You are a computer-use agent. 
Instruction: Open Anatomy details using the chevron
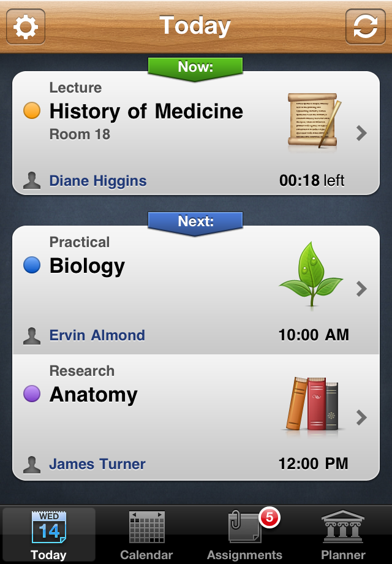click(x=361, y=417)
